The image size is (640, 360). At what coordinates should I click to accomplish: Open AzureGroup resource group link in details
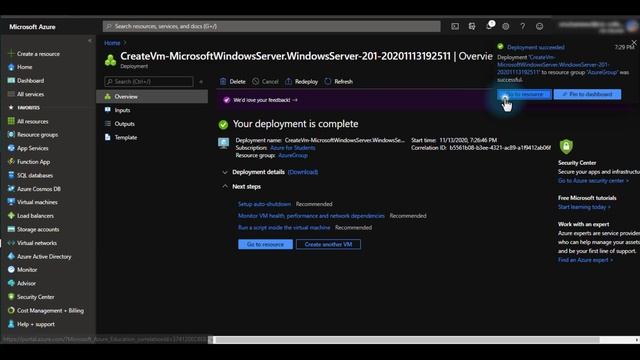pos(293,155)
